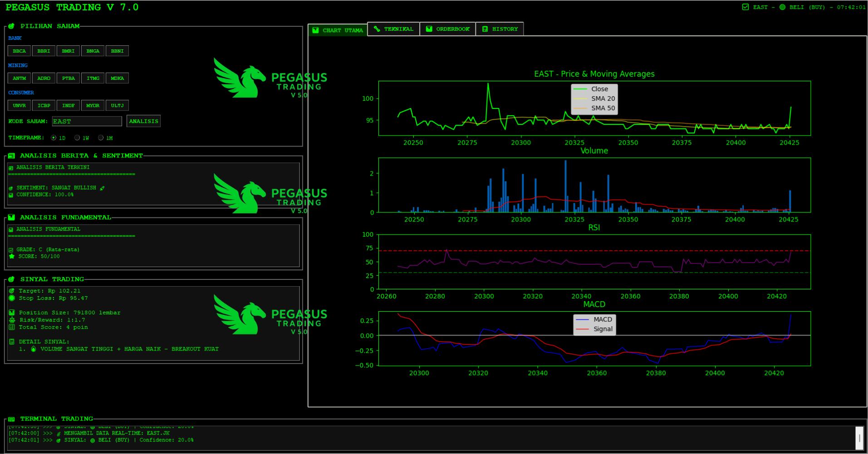Click the star icon beside SCORE 50/100
868x454 pixels.
pos(12,257)
